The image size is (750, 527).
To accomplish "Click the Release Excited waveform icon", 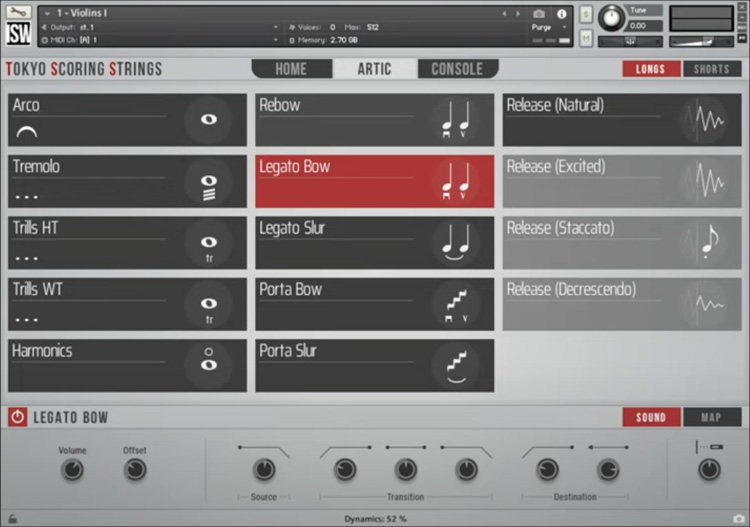I will (x=704, y=181).
